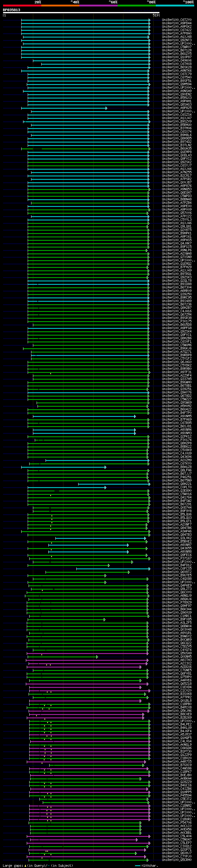Image resolution: width=197 pixels, height=868 pixels.
Task: Click the short cyan alignment bar of A9P825
Action: click(64, 108)
